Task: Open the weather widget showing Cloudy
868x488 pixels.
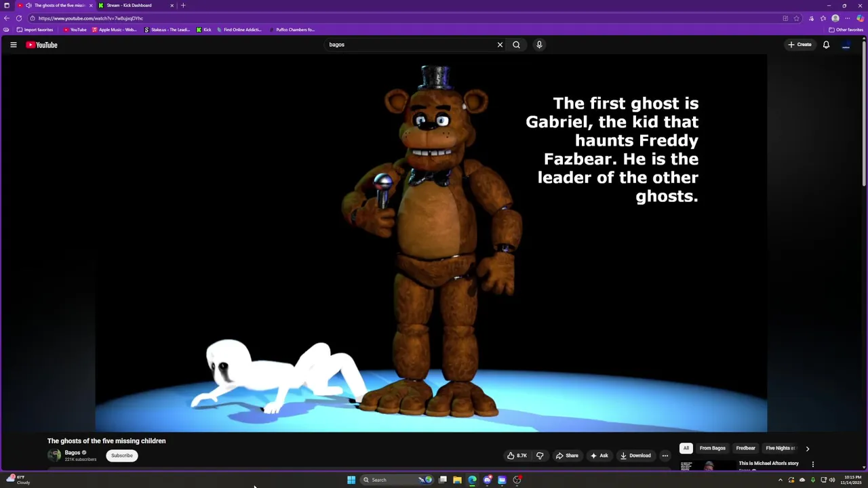Action: click(18, 480)
